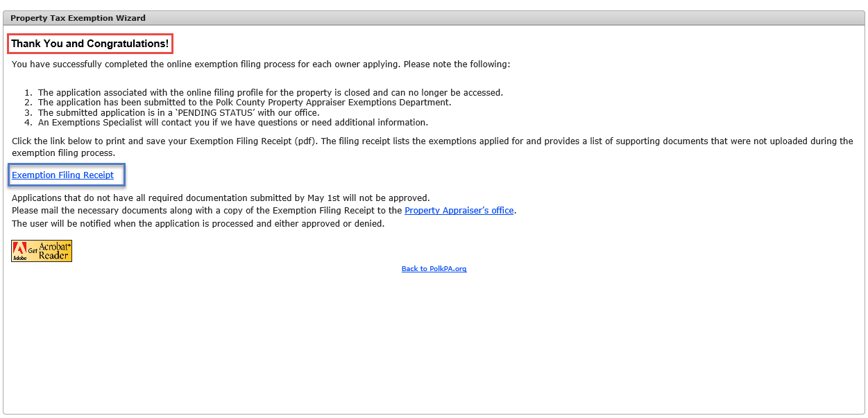Select the Thank You and Congratulations heading

90,44
